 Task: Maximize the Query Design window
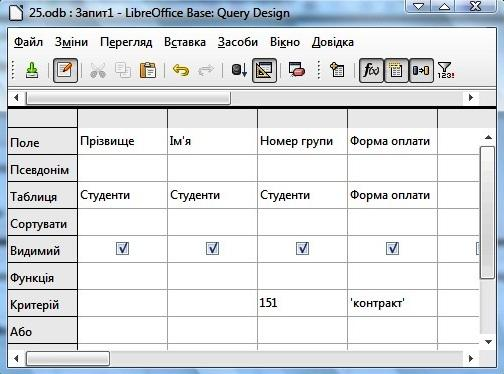pos(444,6)
